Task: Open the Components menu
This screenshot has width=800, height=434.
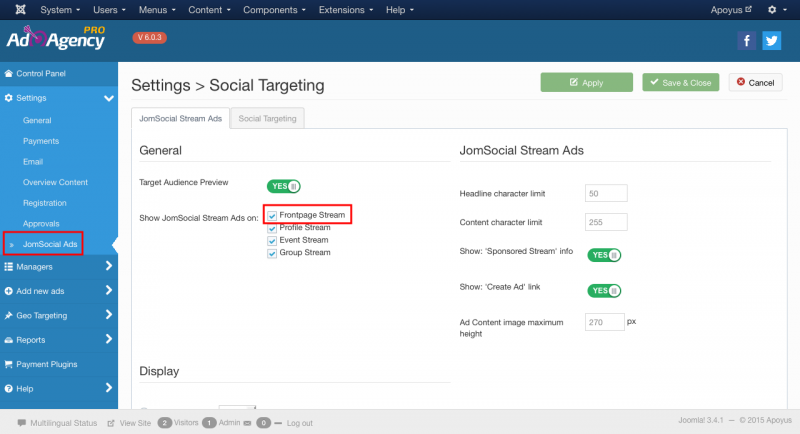Action: pos(274,10)
